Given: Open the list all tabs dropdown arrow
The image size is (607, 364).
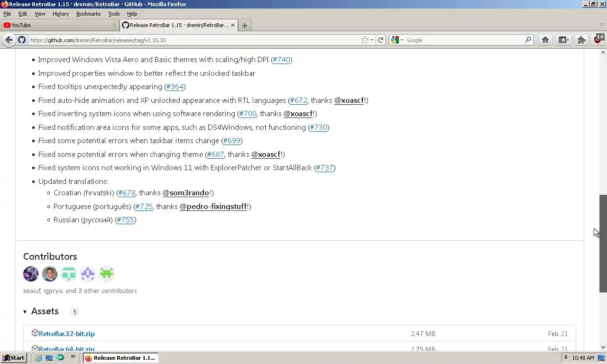Looking at the screenshot, I should pos(601,25).
